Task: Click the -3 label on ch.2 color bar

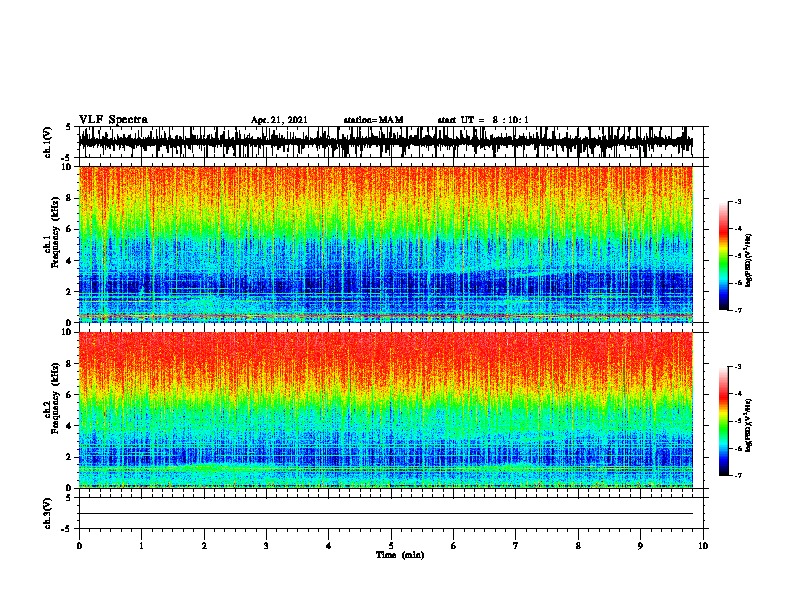Action: 737,367
